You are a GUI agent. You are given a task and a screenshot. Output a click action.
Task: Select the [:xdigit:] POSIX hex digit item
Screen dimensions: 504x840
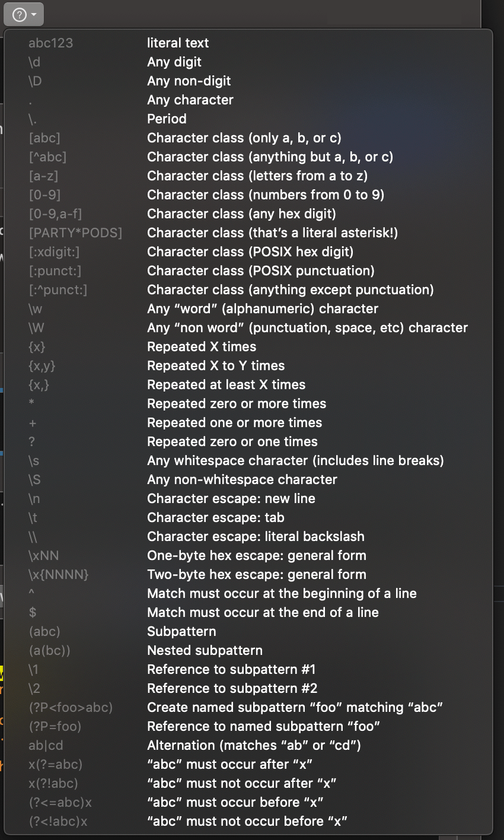tap(250, 252)
